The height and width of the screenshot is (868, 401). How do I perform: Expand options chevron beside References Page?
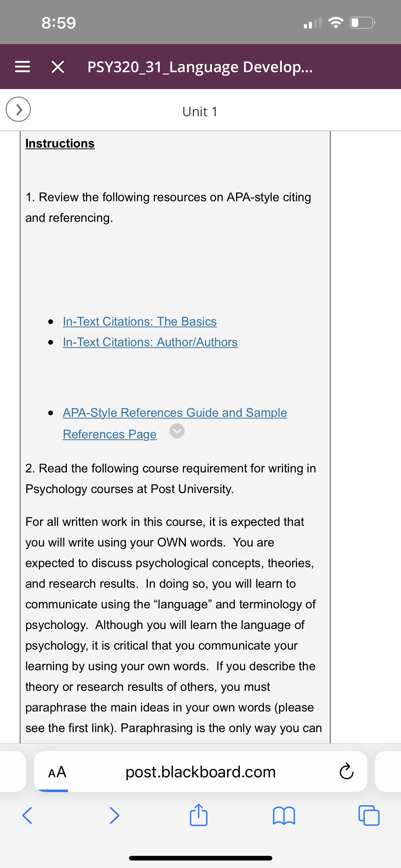point(177,431)
